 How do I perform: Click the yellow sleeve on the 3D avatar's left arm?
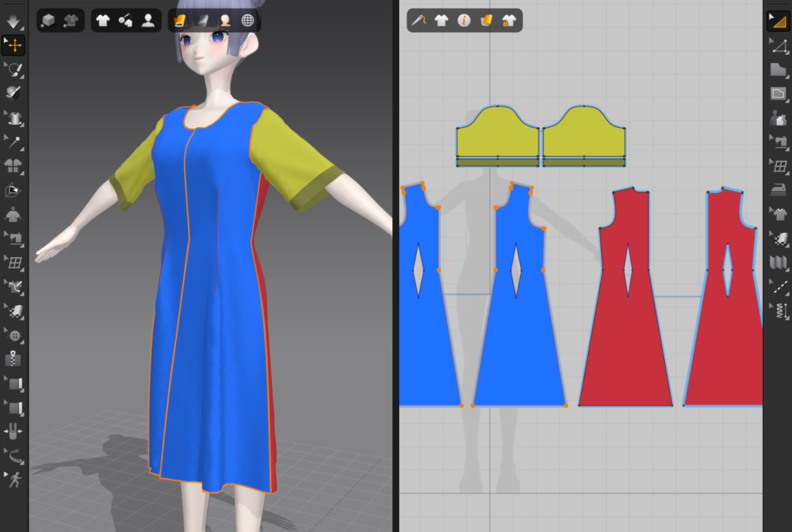coord(293,157)
